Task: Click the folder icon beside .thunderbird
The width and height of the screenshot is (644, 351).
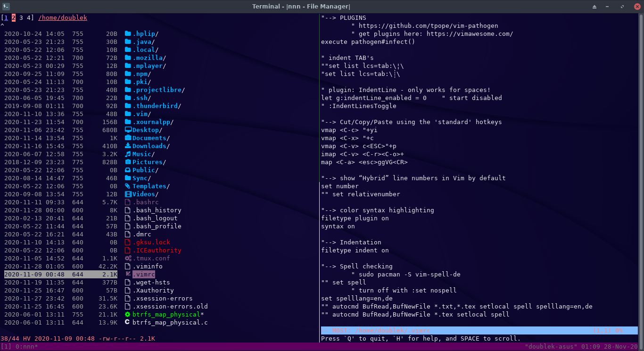Action: coord(128,106)
